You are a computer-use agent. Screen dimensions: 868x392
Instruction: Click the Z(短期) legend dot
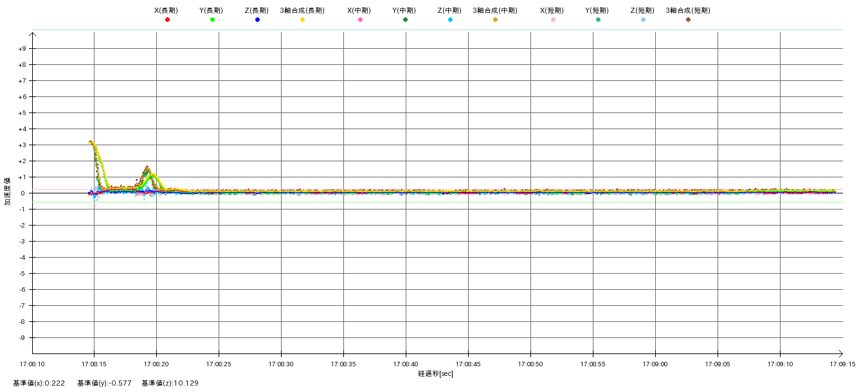(643, 20)
